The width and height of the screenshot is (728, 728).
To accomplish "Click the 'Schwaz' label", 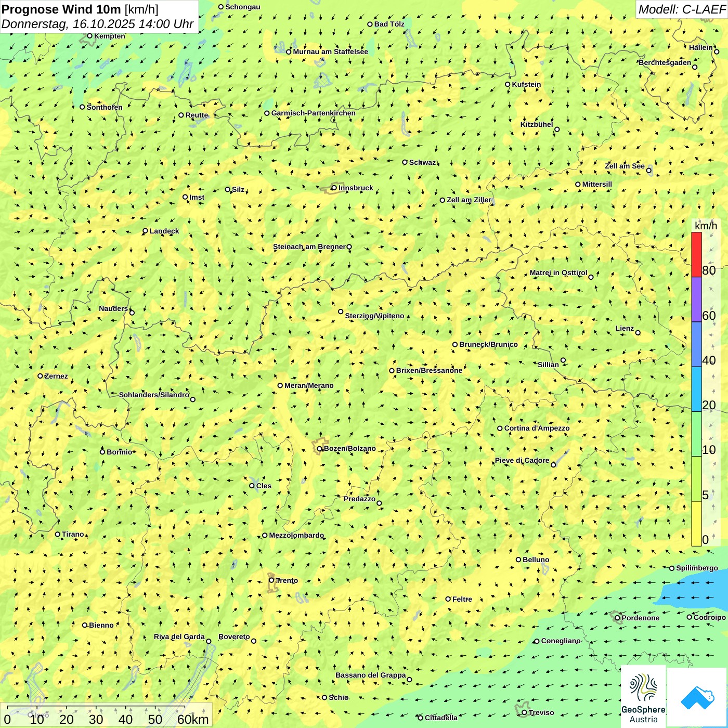I will (x=422, y=162).
